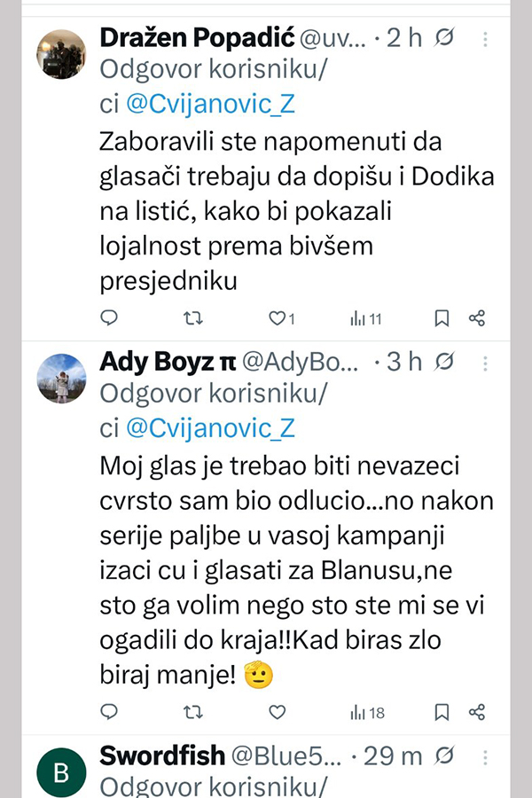Viewport: 532px width, 798px height.
Task: Share Dražen Popadić's tweet
Action: (476, 317)
